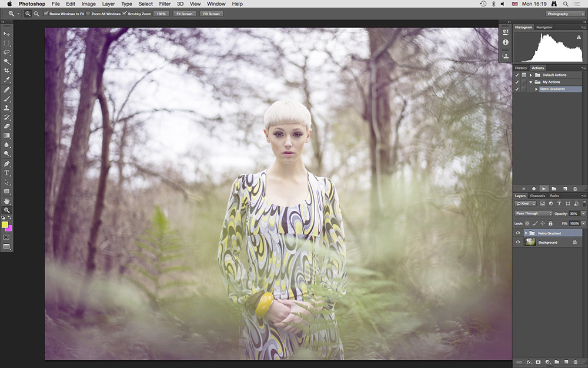Open the Kind layer filter dropdown
The width and height of the screenshot is (588, 368).
tap(525, 204)
